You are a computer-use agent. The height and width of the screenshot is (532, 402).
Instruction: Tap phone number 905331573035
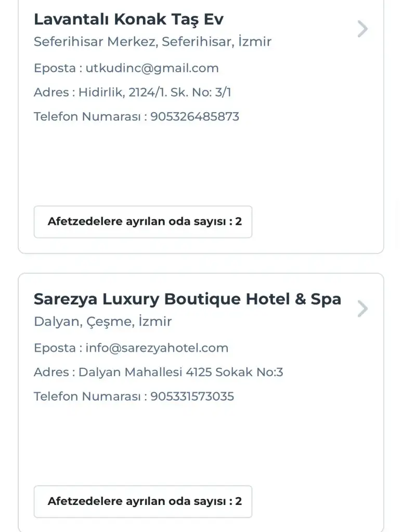point(192,396)
